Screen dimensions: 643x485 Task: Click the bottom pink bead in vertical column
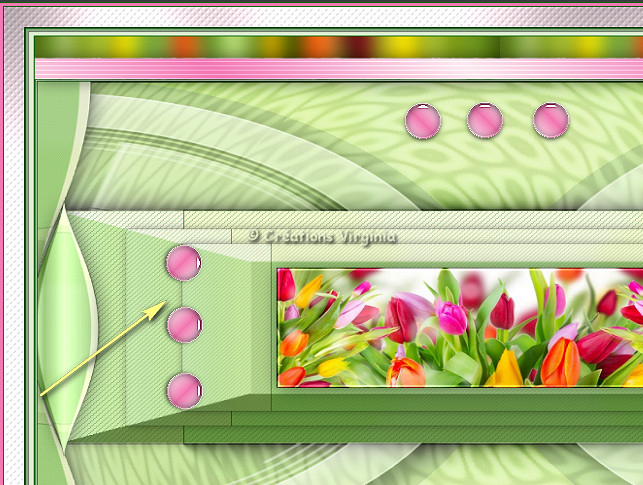185,391
